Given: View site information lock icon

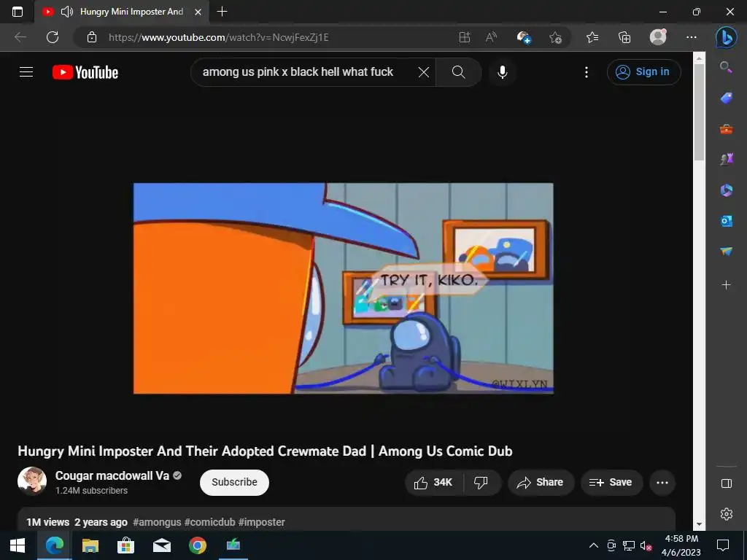Looking at the screenshot, I should point(92,37).
